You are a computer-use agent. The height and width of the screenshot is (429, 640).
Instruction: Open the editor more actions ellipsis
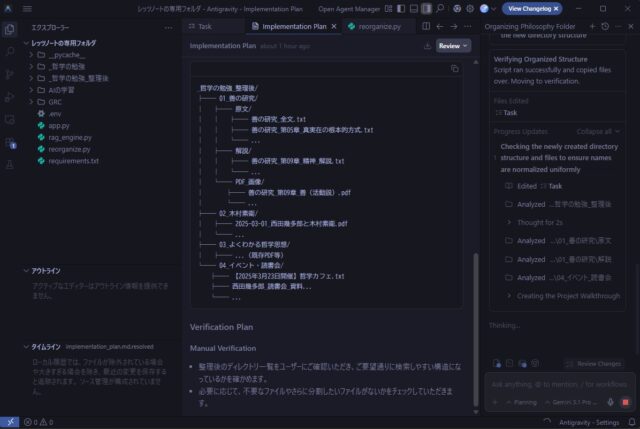coord(468,27)
